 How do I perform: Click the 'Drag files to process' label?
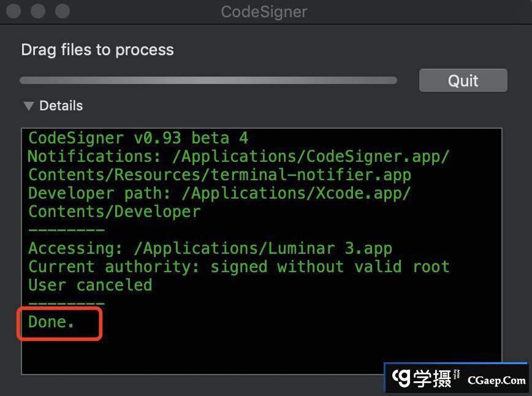[97, 50]
